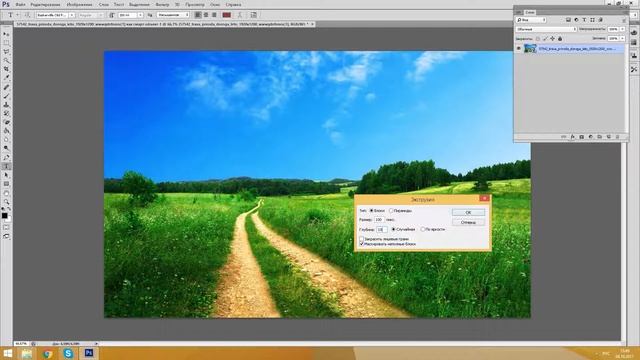
Task: Toggle text orientation in options bar
Action: pyautogui.click(x=27, y=15)
